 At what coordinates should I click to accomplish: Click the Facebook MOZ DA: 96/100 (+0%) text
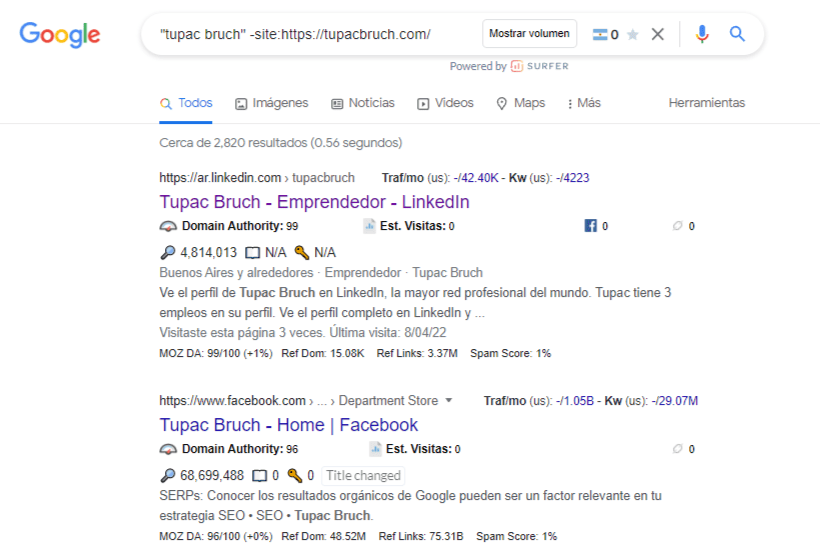tap(216, 537)
